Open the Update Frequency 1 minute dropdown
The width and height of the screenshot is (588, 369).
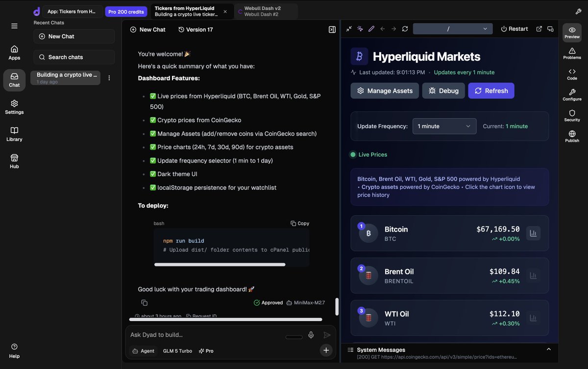coord(444,126)
